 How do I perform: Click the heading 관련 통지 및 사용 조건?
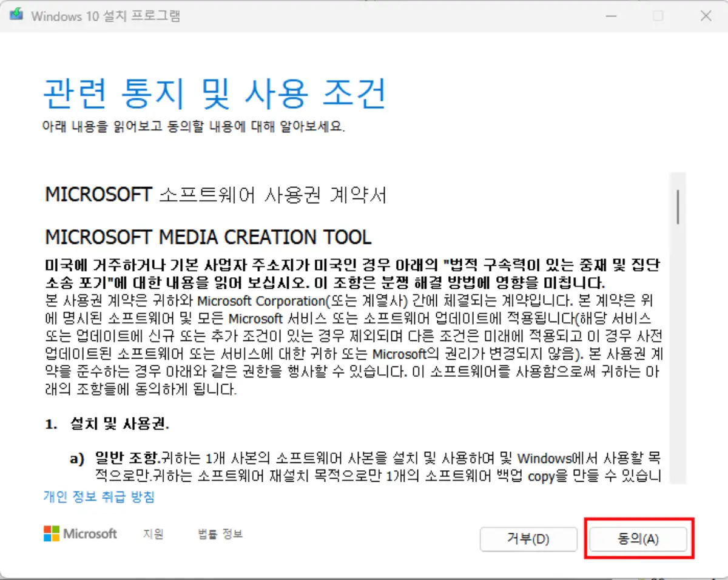(215, 94)
